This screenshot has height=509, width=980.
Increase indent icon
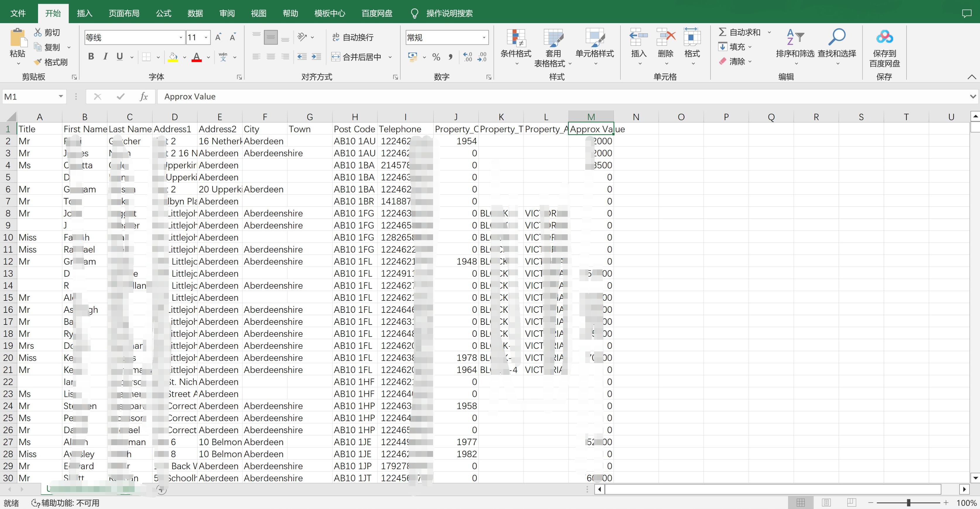316,57
